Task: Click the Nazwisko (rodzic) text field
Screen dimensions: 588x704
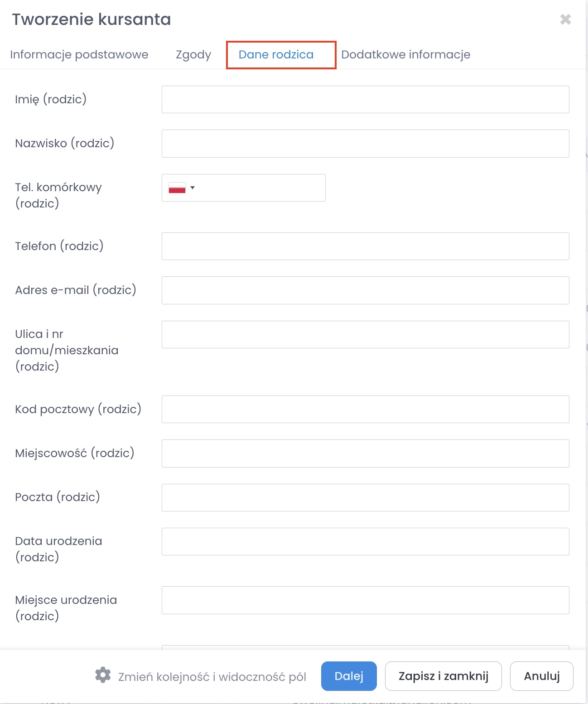Action: [365, 144]
